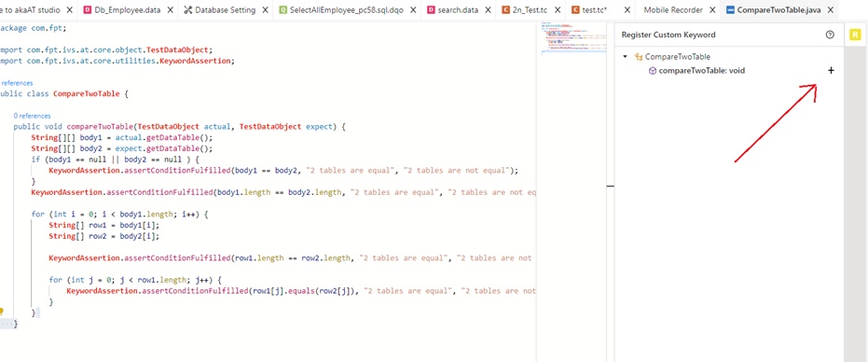Register compareTwoTable keyword with plus button

point(831,70)
